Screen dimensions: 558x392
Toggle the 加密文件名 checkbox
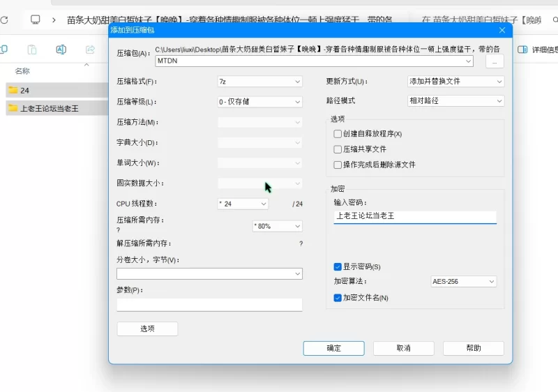[x=338, y=298]
